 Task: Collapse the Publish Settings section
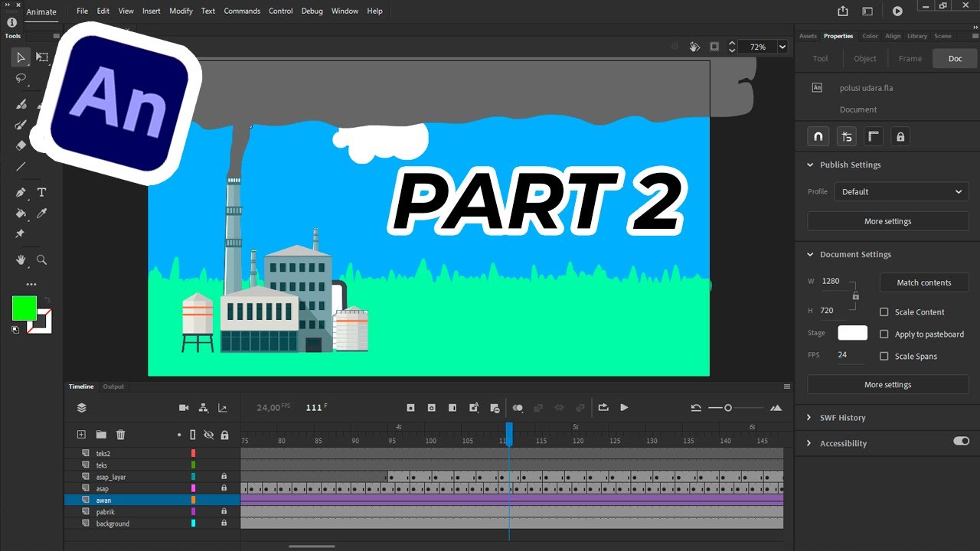(810, 165)
